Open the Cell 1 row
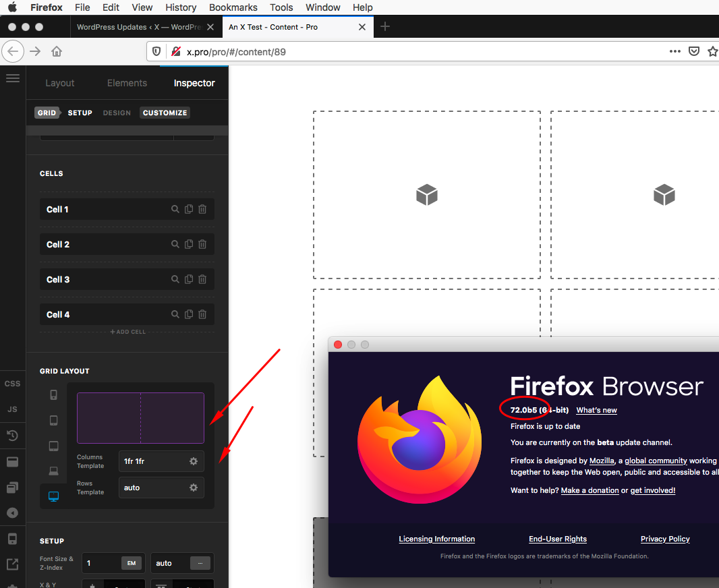 [x=127, y=210]
